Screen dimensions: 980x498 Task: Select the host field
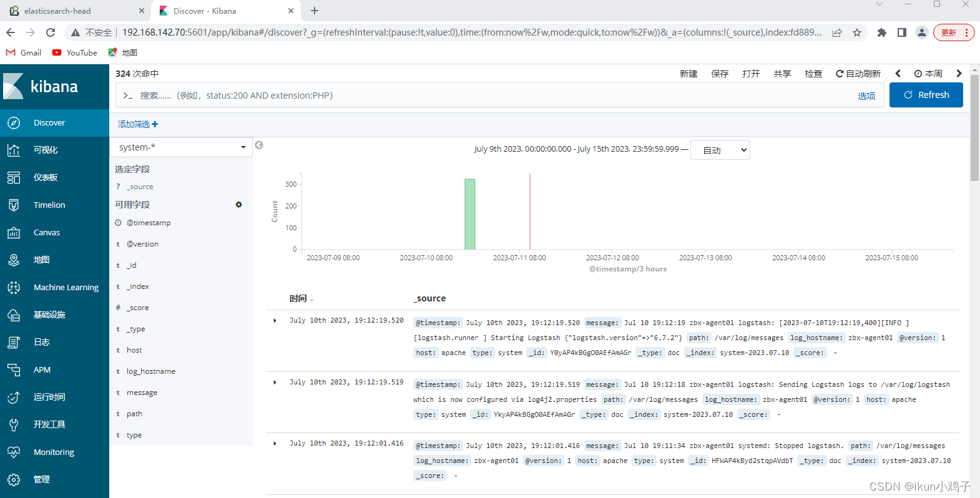click(134, 350)
